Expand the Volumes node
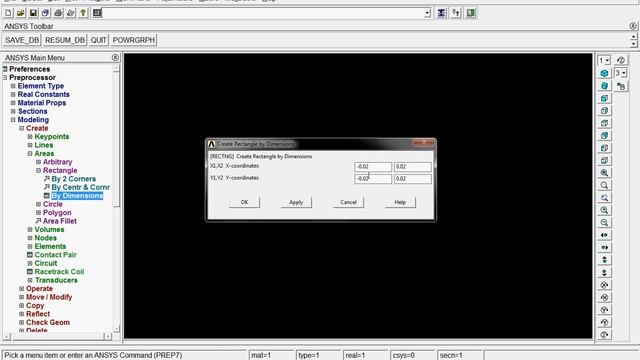Screen dimensions: 640x360 pyautogui.click(x=30, y=229)
